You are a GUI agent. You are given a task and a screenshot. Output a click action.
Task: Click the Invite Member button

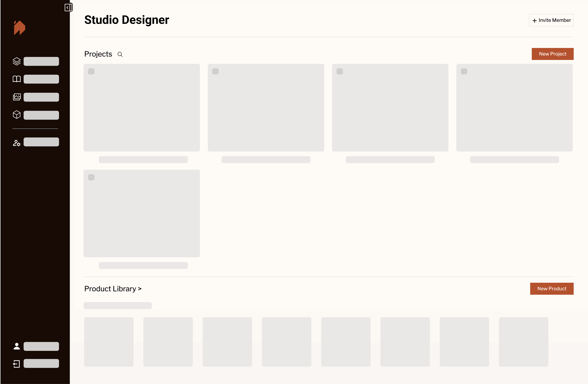(551, 20)
